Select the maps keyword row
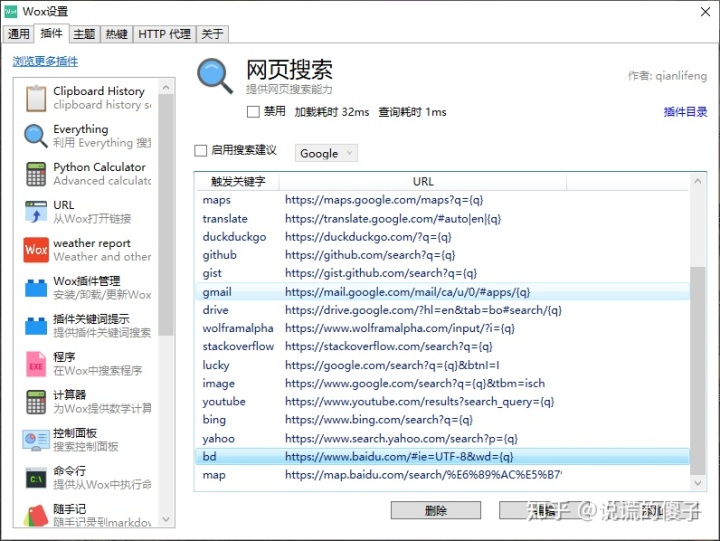The image size is (720, 541). pyautogui.click(x=443, y=200)
